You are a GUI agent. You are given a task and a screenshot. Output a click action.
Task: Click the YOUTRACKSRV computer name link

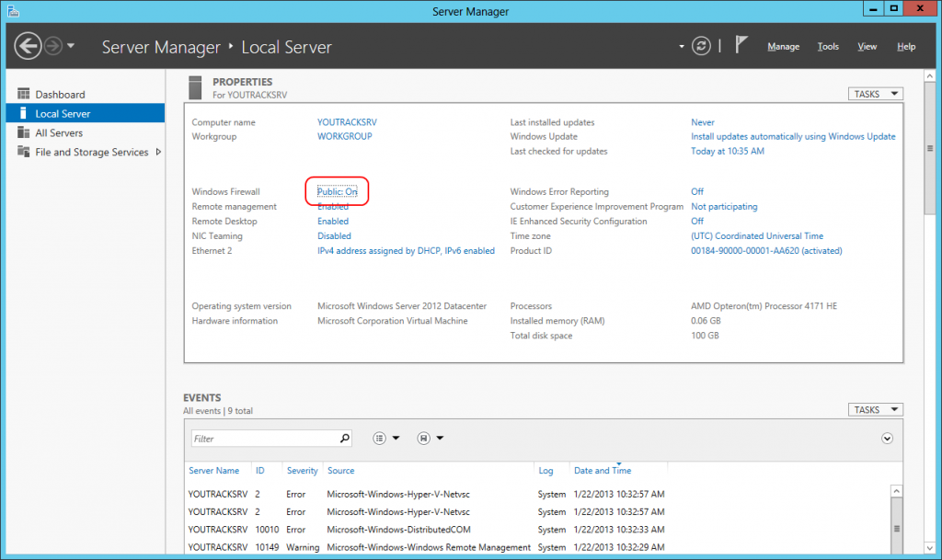point(347,122)
